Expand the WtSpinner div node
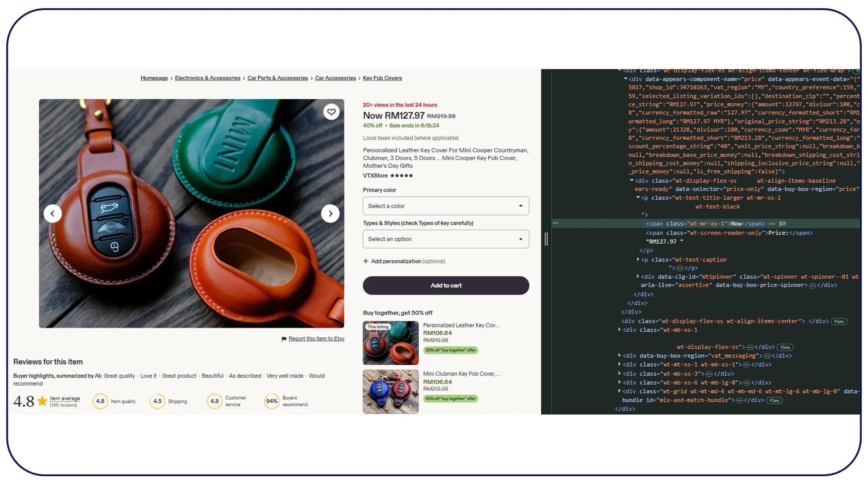The height and width of the screenshot is (484, 868). 638,276
